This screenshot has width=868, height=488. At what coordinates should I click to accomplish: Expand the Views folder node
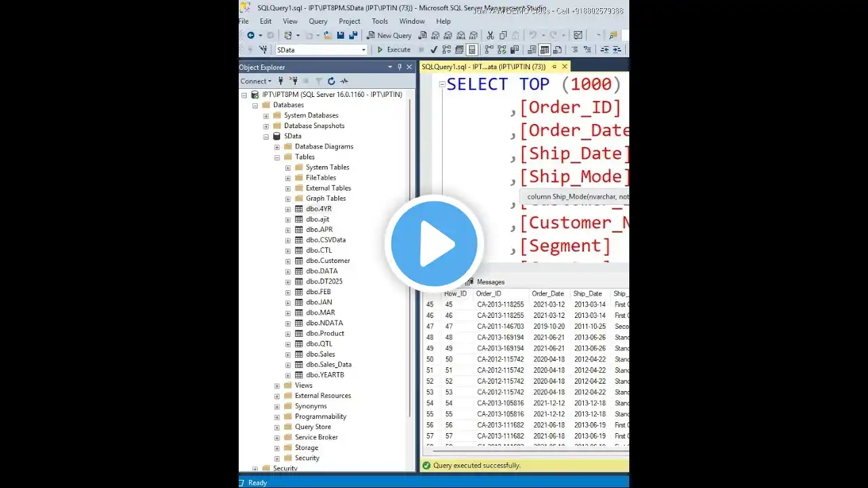(277, 386)
